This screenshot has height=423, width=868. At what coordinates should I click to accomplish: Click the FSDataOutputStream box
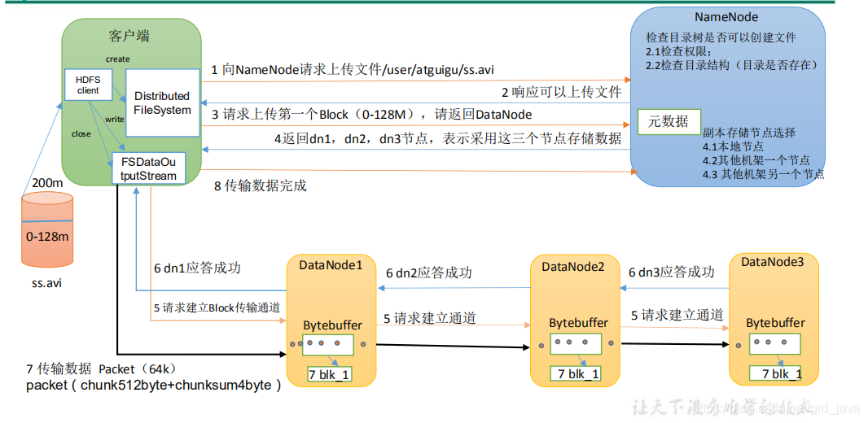(150, 168)
